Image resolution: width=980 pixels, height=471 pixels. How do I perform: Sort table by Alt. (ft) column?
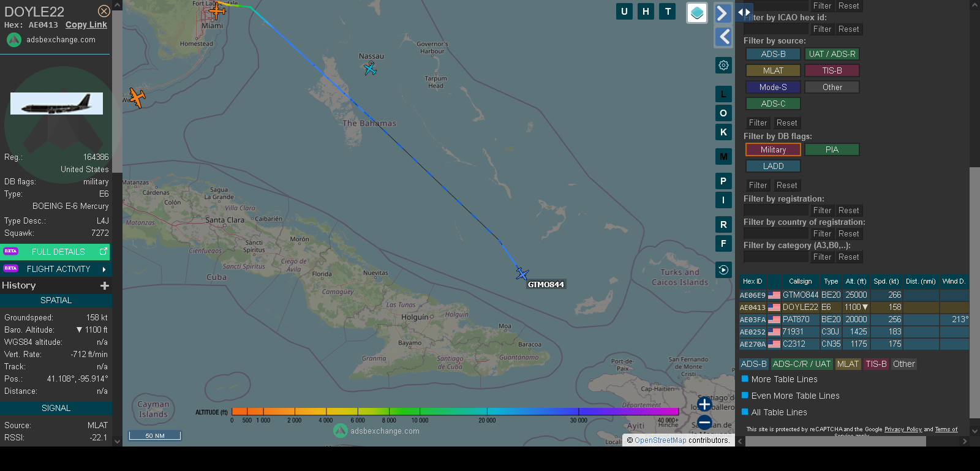pyautogui.click(x=856, y=281)
